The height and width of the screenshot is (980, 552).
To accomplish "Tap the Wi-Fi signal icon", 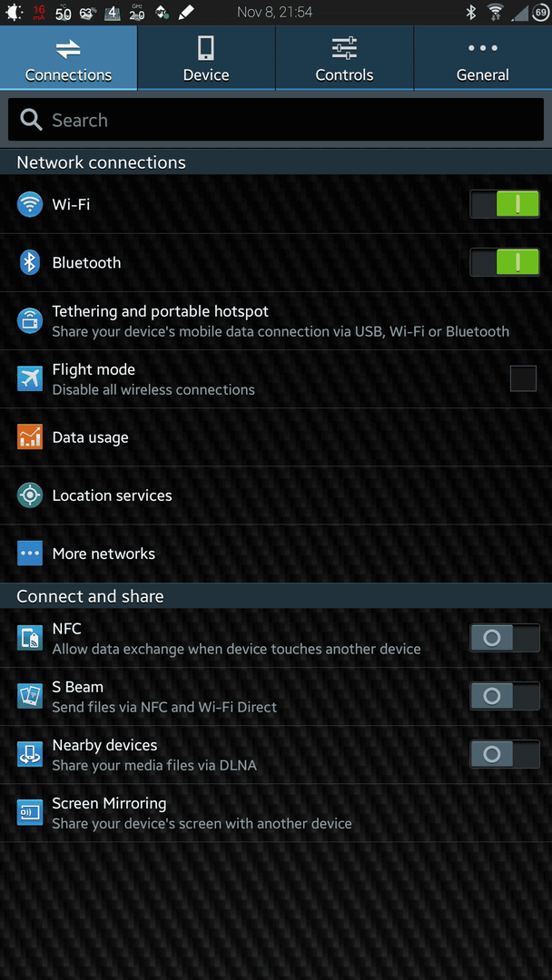I will pos(29,204).
